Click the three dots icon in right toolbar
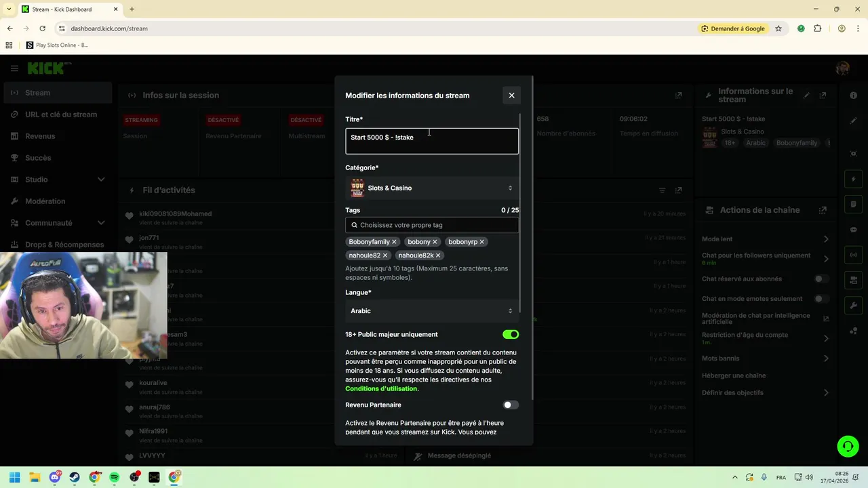 854,331
